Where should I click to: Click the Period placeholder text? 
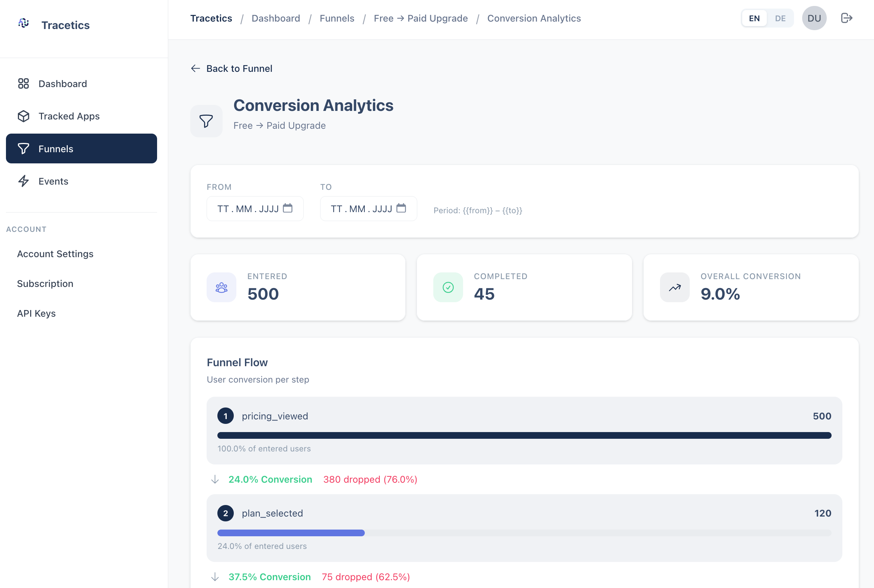[478, 210]
